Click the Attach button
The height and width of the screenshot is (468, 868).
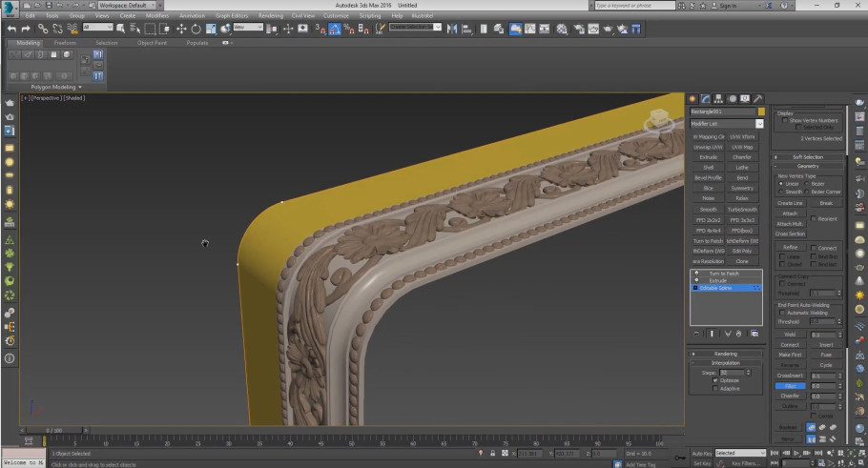(790, 214)
